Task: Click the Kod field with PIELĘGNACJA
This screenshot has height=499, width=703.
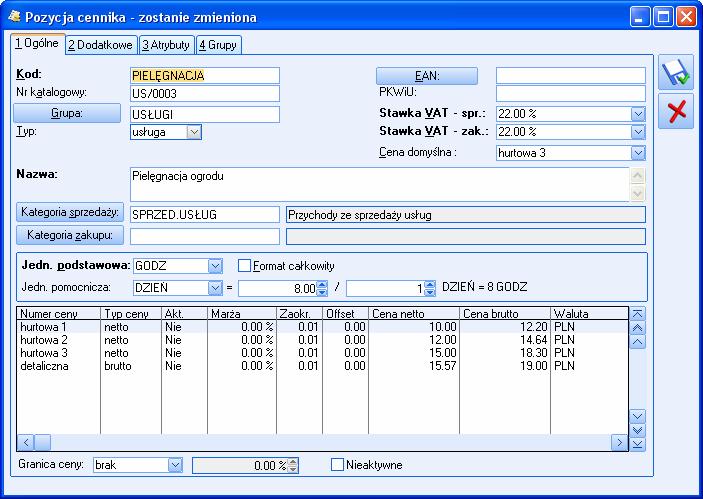Action: [205, 75]
